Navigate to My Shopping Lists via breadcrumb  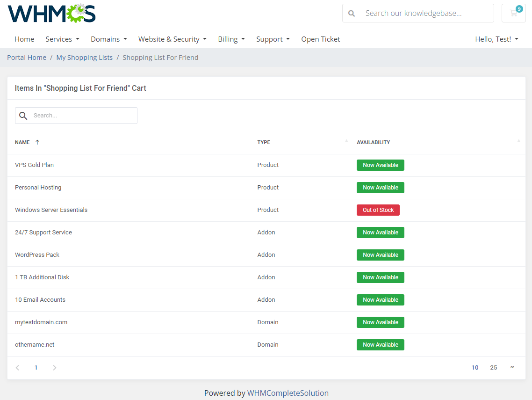click(84, 57)
